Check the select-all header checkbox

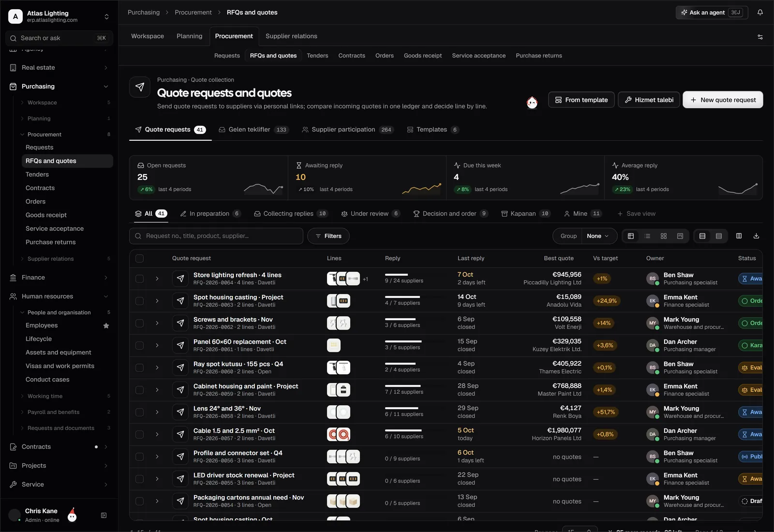click(x=140, y=258)
